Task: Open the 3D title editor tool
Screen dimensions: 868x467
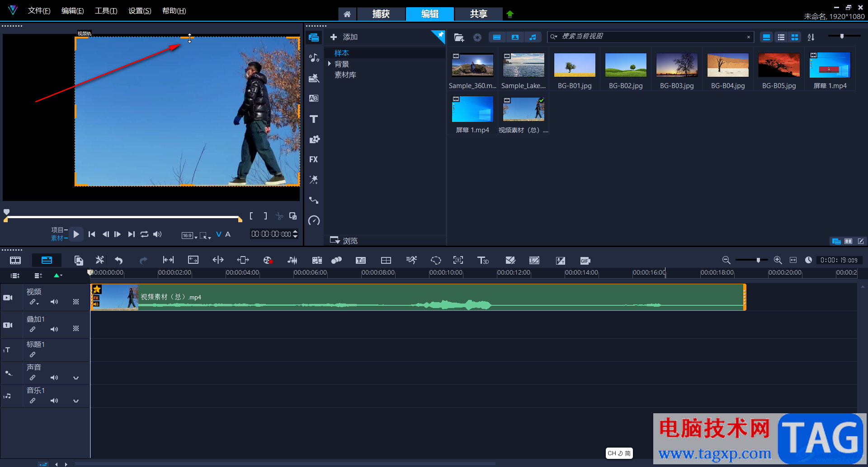Action: 483,260
